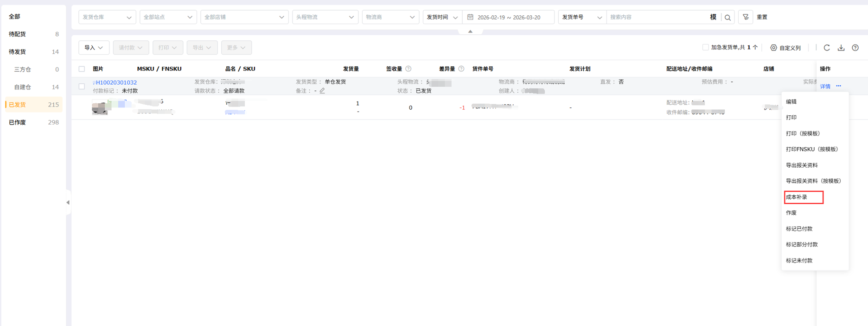The height and width of the screenshot is (326, 868).
Task: Open the 自建仓 sub-item
Action: coord(33,87)
